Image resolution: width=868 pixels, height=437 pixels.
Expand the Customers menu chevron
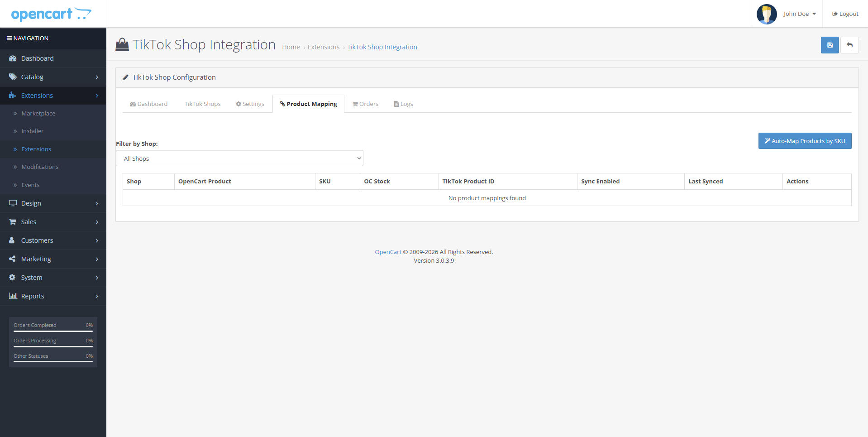click(x=97, y=241)
